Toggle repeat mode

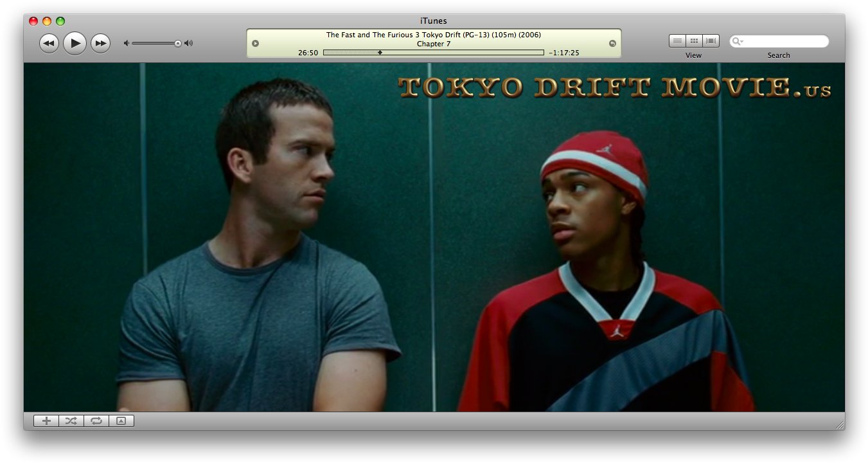point(96,421)
